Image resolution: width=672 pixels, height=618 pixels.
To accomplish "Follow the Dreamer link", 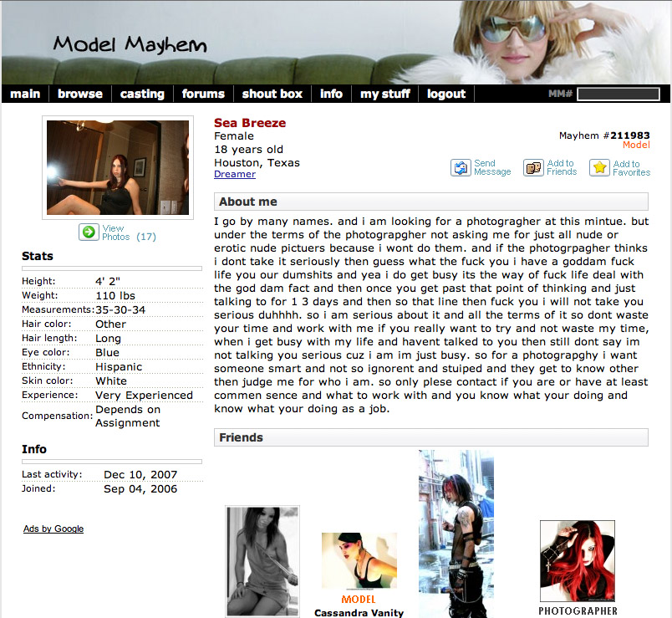I will pyautogui.click(x=235, y=174).
